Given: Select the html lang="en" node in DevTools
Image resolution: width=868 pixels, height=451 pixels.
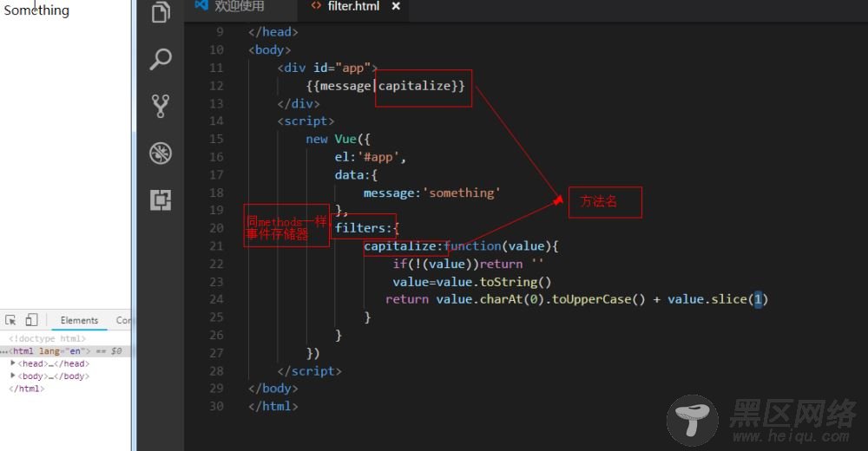Looking at the screenshot, I should (x=65, y=351).
